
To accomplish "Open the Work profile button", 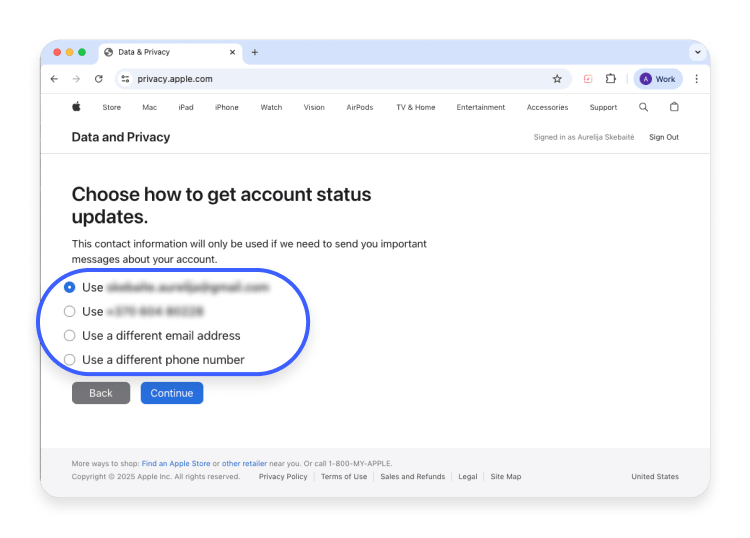I will click(x=658, y=79).
